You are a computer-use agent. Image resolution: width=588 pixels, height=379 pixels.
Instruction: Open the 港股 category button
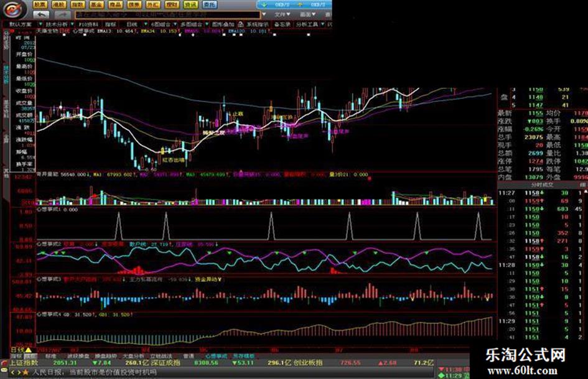(x=58, y=4)
